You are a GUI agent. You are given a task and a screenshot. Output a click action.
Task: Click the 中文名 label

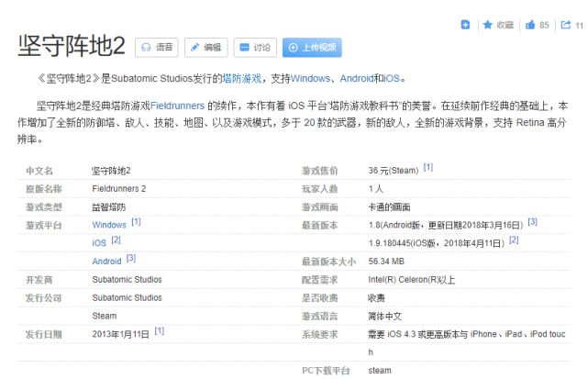[x=39, y=171]
